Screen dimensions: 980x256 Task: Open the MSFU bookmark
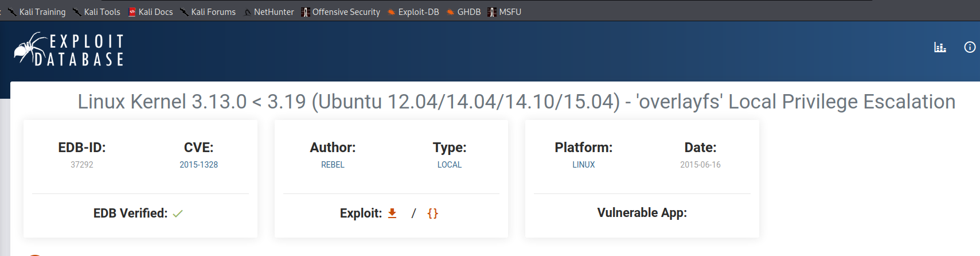(505, 12)
